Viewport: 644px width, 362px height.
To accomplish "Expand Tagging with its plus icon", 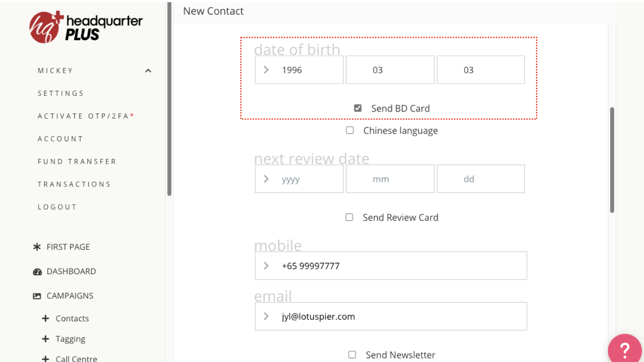I will [46, 339].
